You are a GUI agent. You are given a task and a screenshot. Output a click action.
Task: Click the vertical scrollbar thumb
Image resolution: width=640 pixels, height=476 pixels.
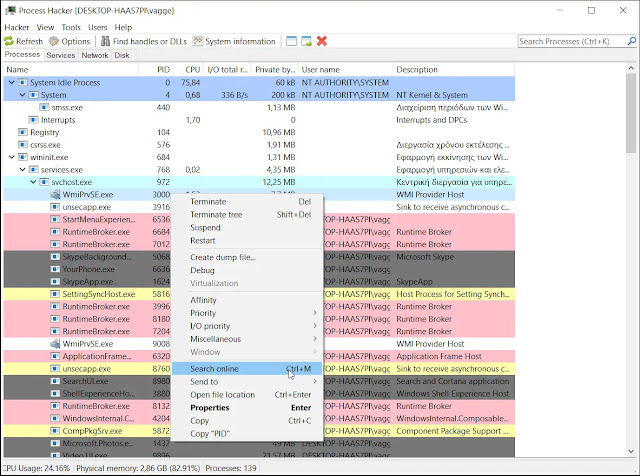pyautogui.click(x=631, y=113)
